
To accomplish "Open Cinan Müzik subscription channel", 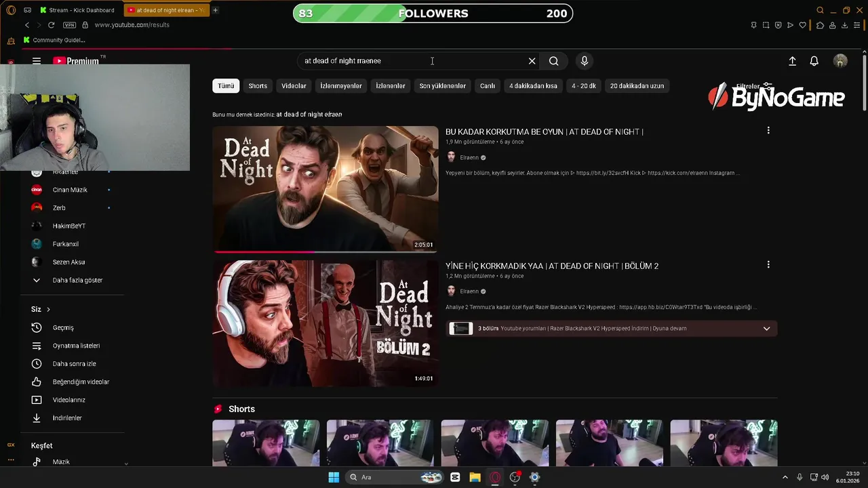I will pyautogui.click(x=71, y=190).
